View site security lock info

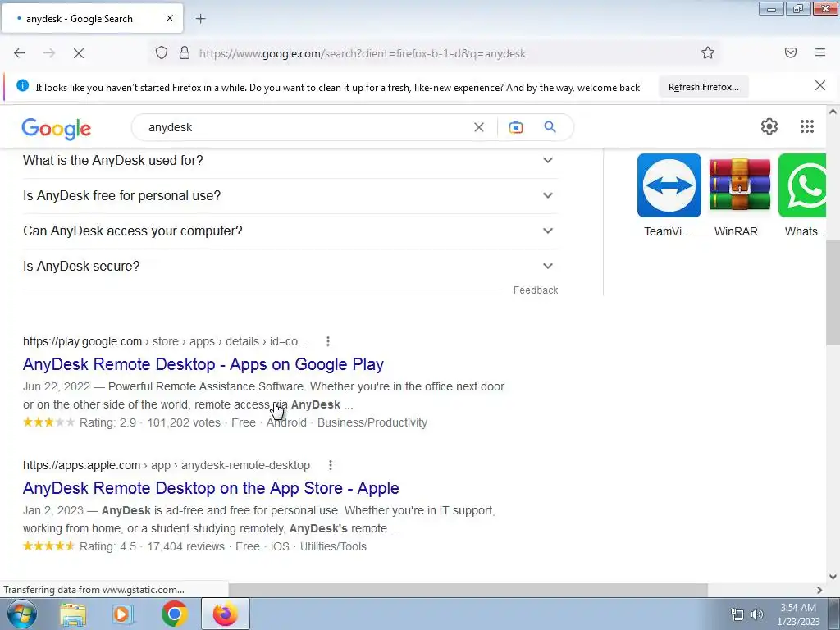point(185,53)
